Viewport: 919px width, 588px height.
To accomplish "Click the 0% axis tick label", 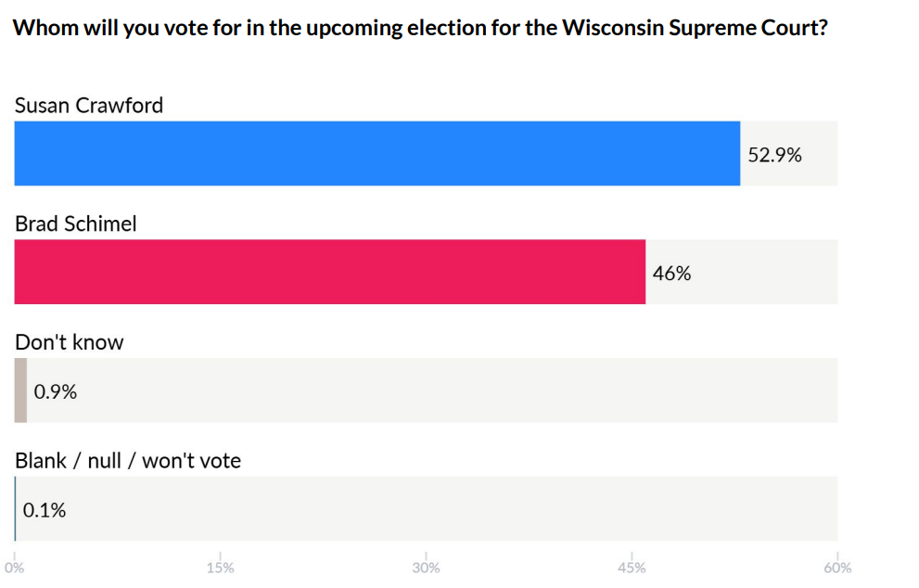I will click(15, 568).
